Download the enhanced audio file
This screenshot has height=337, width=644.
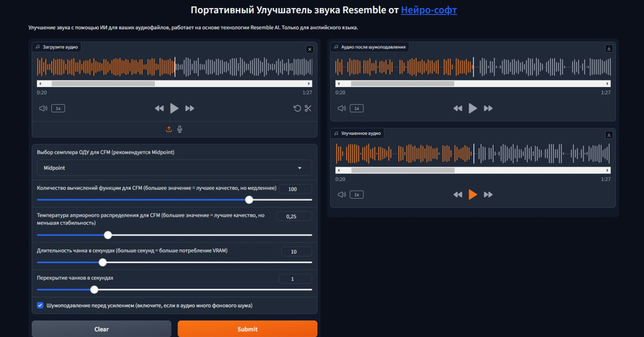(609, 135)
